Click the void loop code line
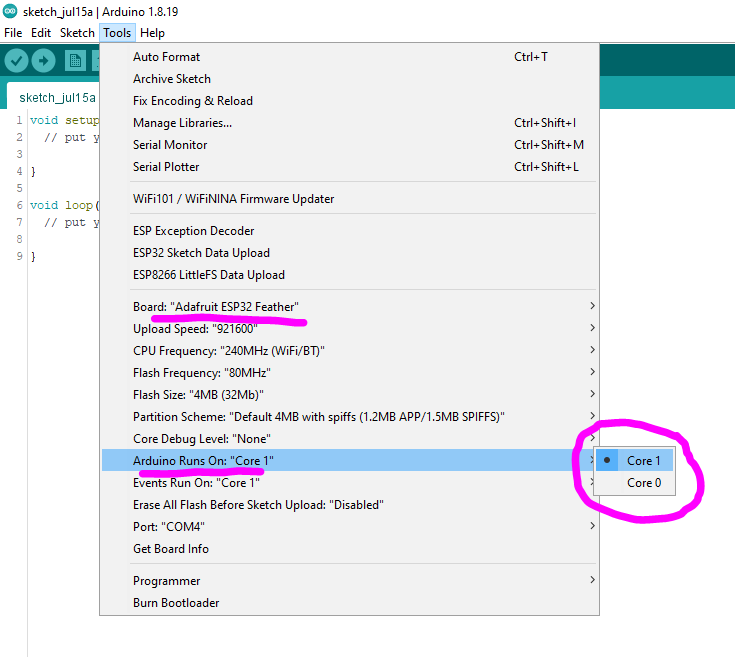Viewport: 735px width, 657px height. click(x=65, y=205)
